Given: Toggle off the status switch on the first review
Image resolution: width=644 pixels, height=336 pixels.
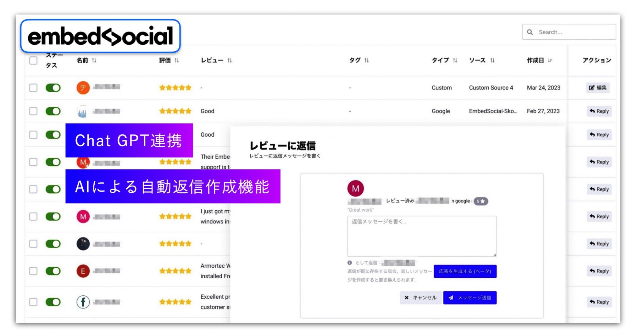Looking at the screenshot, I should click(53, 88).
